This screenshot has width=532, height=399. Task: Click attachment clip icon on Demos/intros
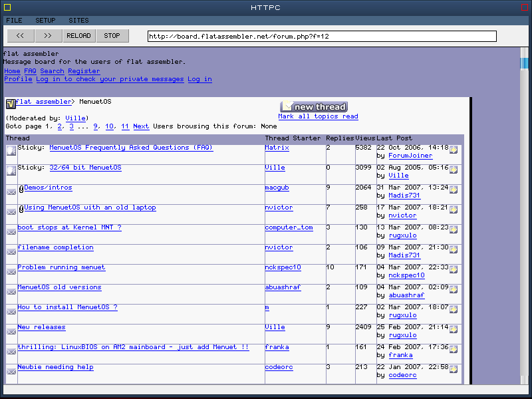(21, 190)
